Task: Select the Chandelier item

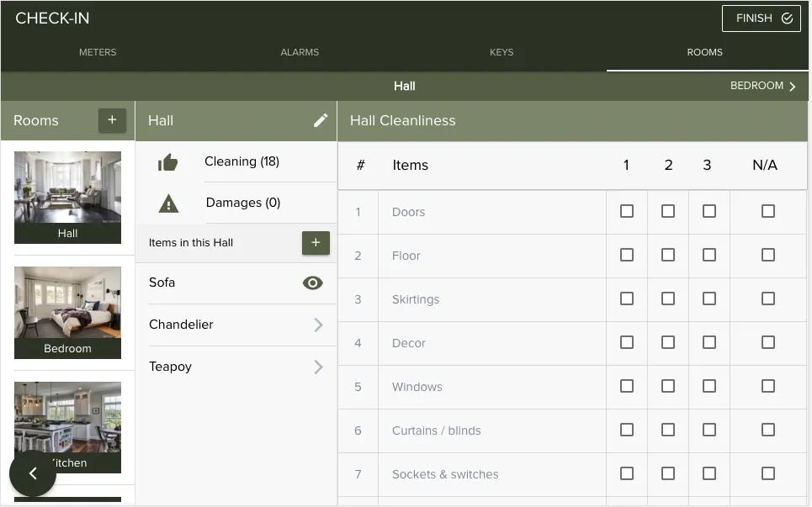Action: pos(181,325)
